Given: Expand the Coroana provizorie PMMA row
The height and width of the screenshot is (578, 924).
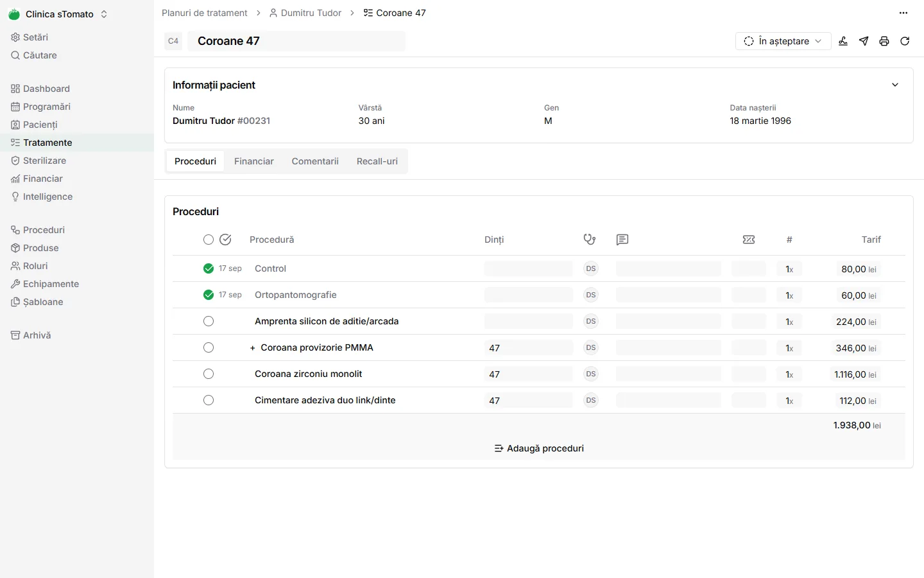Looking at the screenshot, I should click(253, 348).
